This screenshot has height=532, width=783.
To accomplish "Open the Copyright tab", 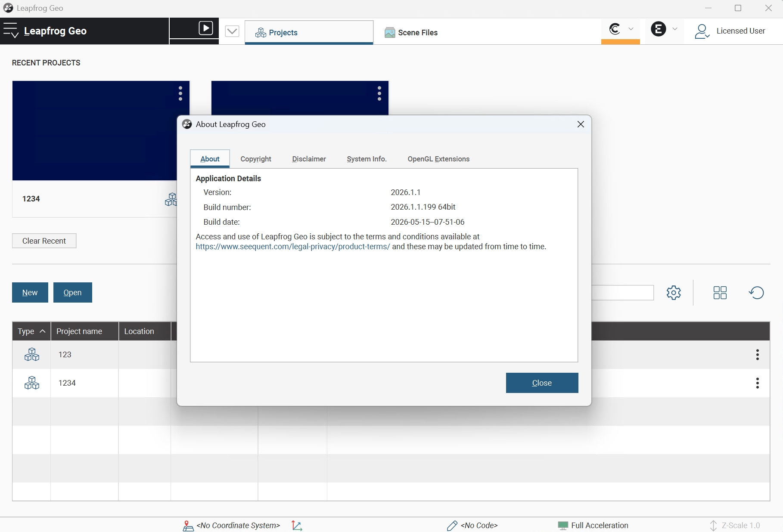I will [256, 159].
